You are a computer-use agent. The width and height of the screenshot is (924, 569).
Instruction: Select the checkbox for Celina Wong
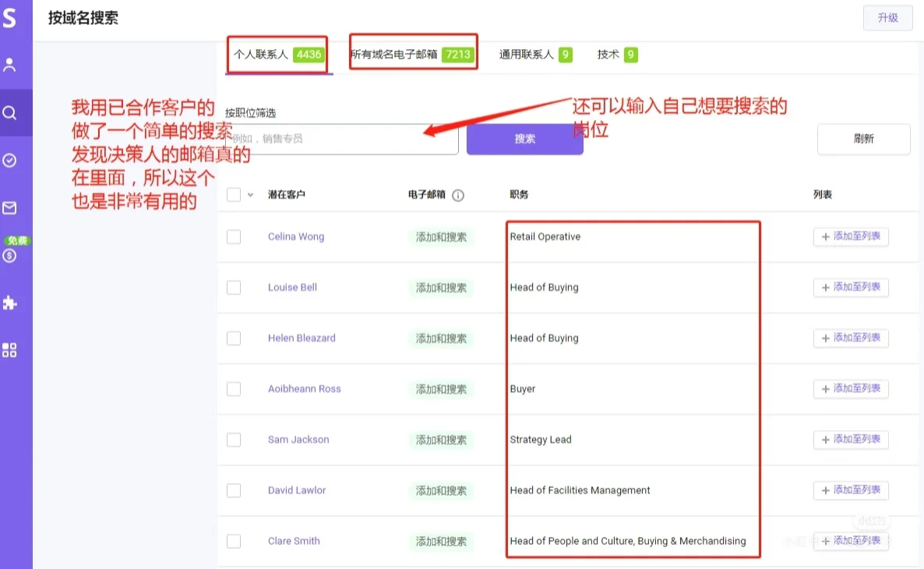[x=234, y=236]
